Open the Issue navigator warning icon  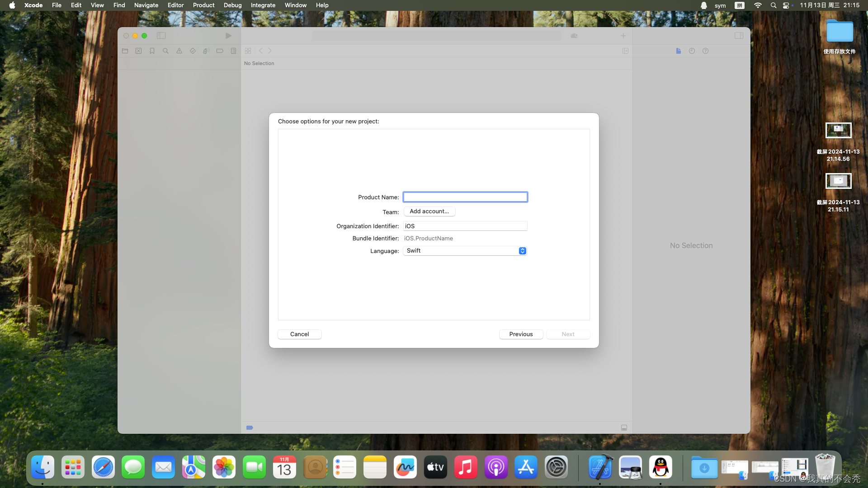tap(179, 51)
